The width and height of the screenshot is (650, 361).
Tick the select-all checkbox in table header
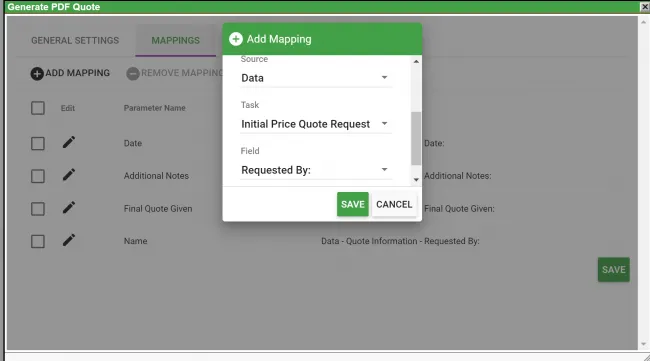click(x=38, y=108)
